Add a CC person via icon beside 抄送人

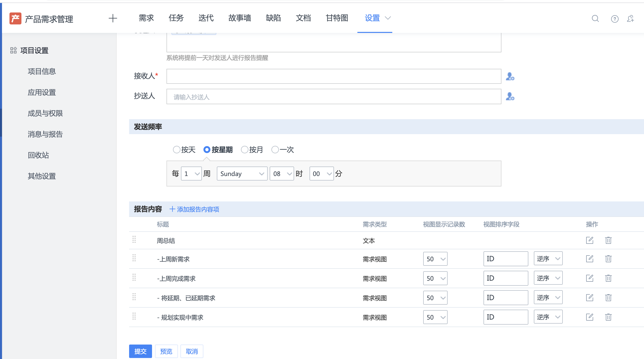click(x=510, y=97)
